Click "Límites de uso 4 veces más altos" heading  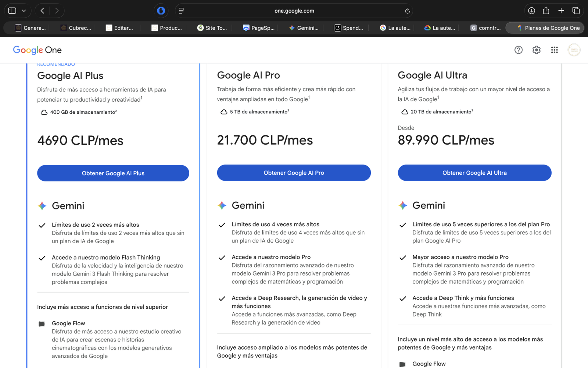276,224
